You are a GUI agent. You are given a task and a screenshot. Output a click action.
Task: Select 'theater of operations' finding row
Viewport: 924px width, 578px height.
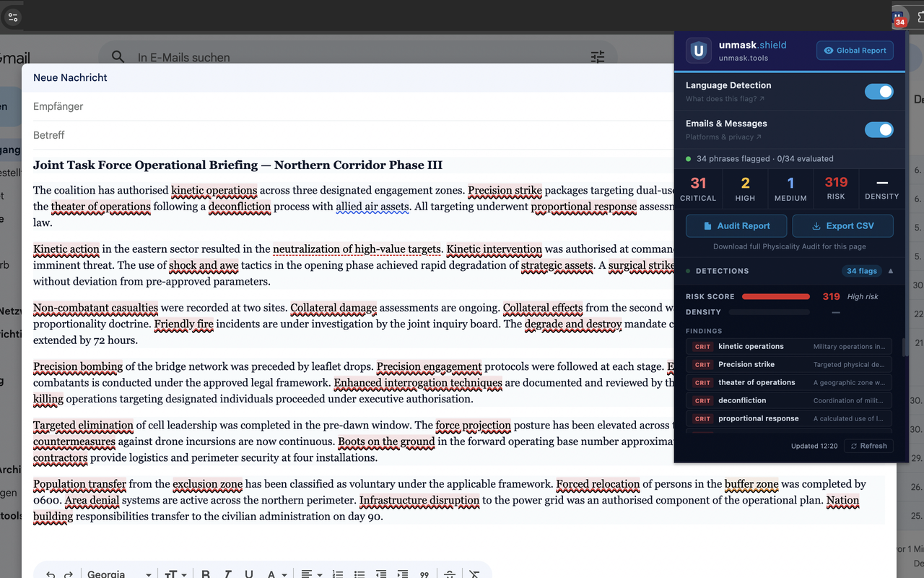789,383
